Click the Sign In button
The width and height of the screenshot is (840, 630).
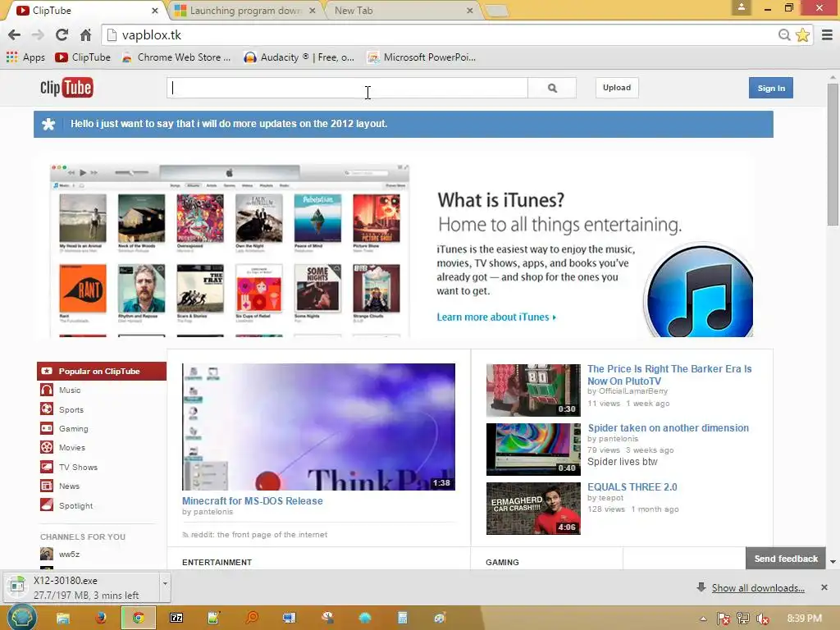(771, 88)
